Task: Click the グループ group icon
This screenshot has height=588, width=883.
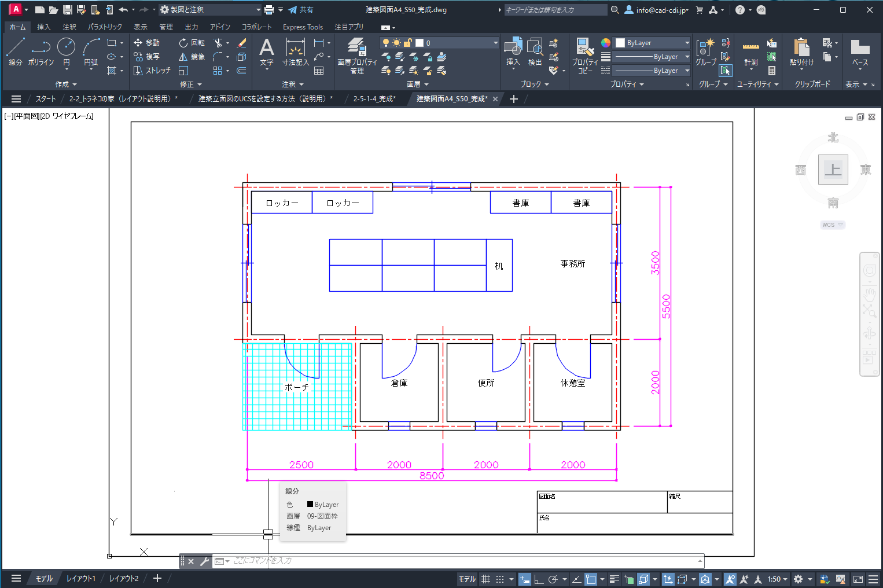Action: [706, 52]
